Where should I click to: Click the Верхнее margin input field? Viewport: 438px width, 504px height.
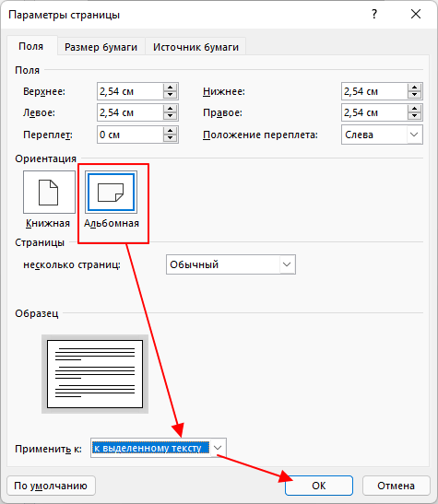click(x=130, y=91)
